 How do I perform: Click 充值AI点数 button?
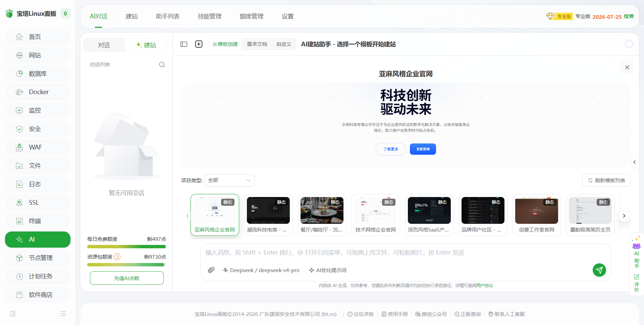tap(127, 278)
